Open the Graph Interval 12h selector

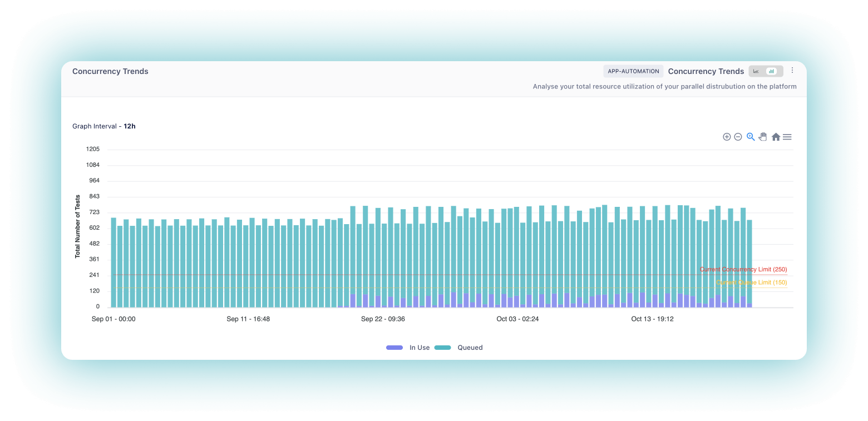point(130,126)
